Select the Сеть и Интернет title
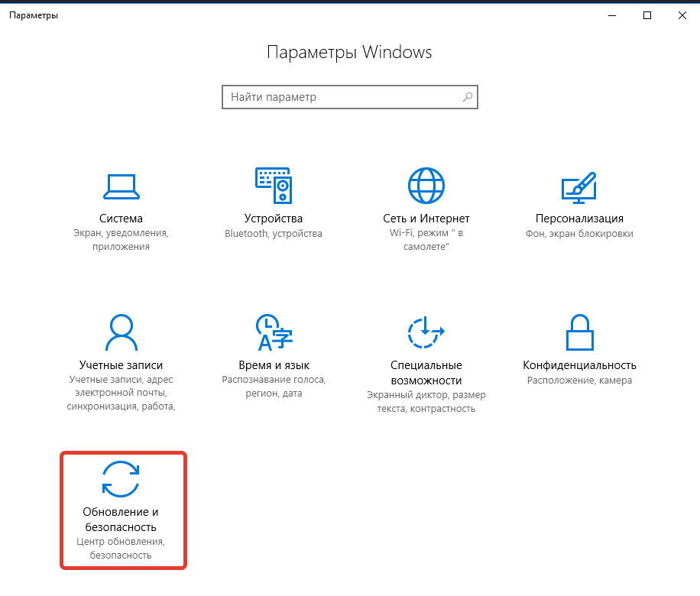The image size is (700, 596). click(x=426, y=219)
